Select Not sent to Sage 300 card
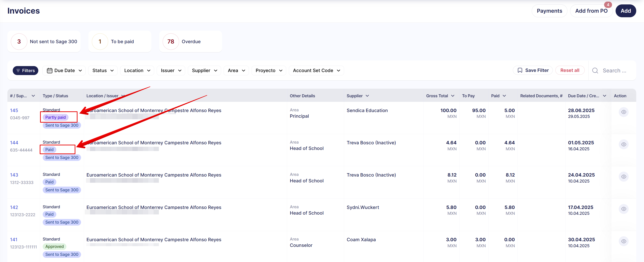644x262 pixels. 44,42
